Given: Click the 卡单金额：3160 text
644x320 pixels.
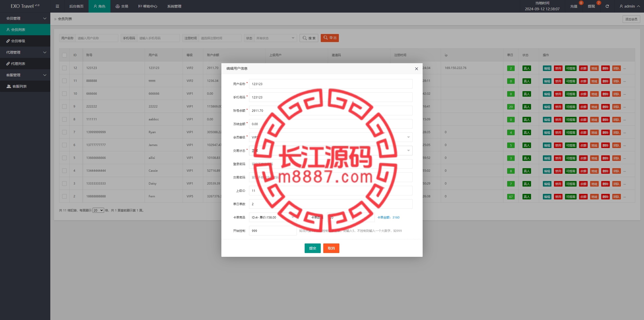Looking at the screenshot, I should click(x=388, y=217).
